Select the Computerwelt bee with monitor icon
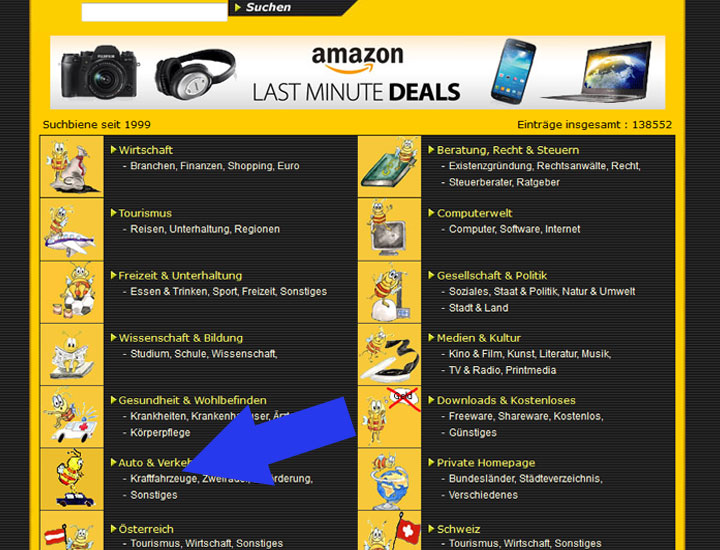Image resolution: width=720 pixels, height=550 pixels. point(389,230)
